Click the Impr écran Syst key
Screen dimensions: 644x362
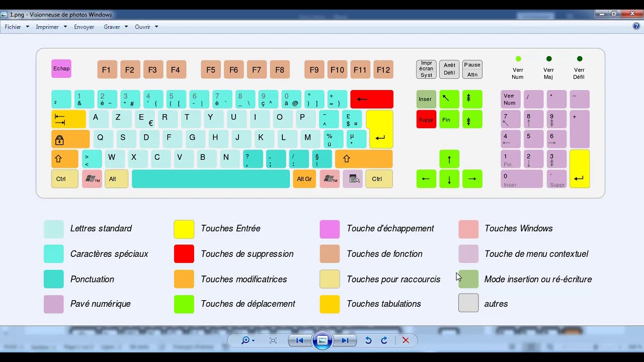tap(426, 69)
